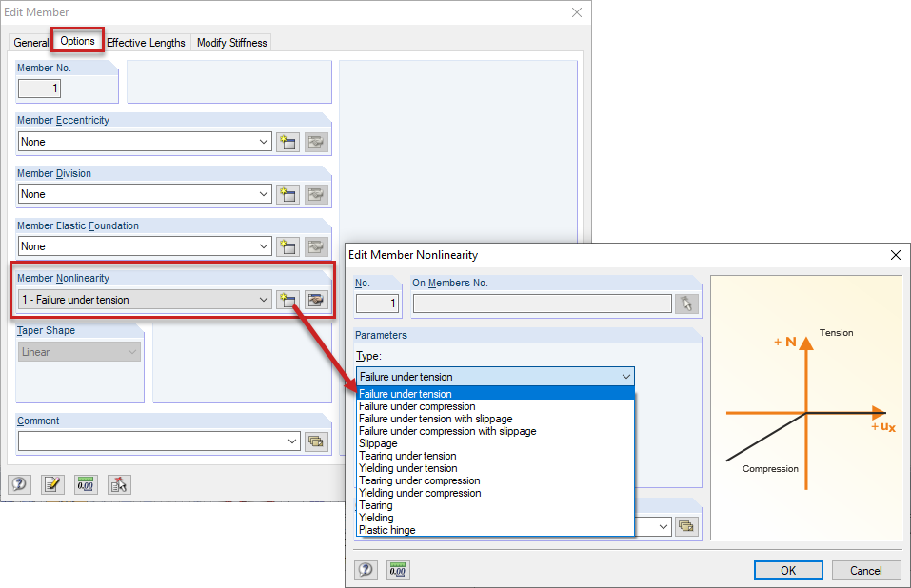Open Help using the question mark icon

19,484
